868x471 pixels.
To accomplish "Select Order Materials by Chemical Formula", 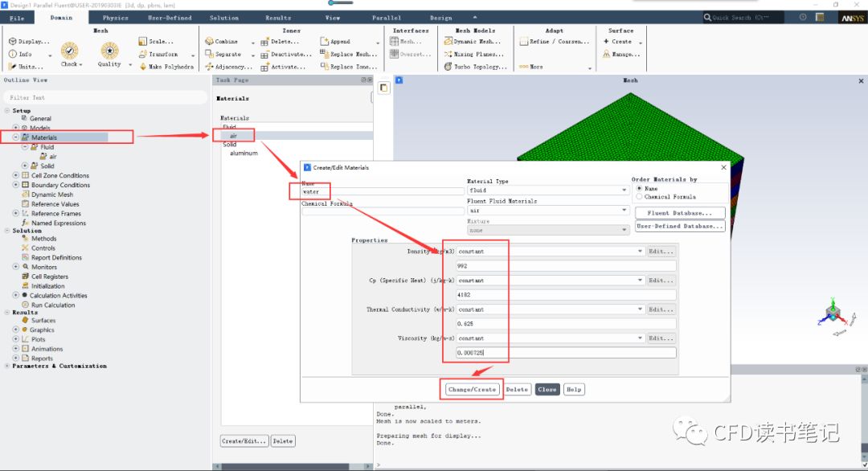I will [x=640, y=196].
